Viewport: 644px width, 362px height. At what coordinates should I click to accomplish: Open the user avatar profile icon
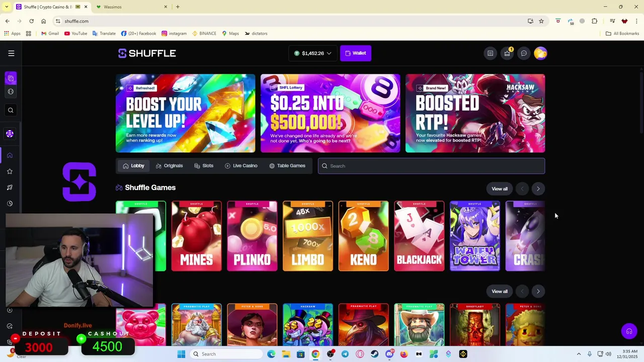pyautogui.click(x=540, y=53)
